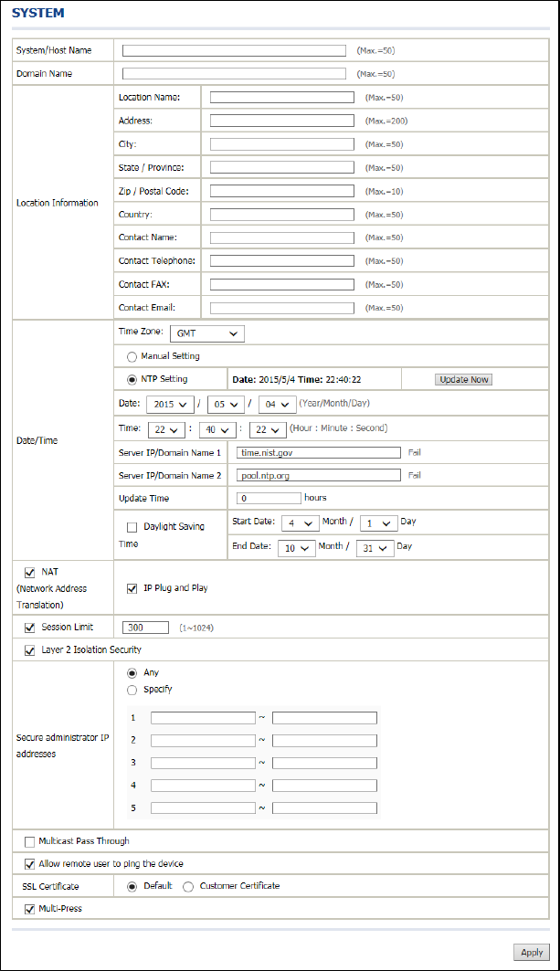
Task: Open the Date month 05 dropdown
Action: tap(227, 405)
